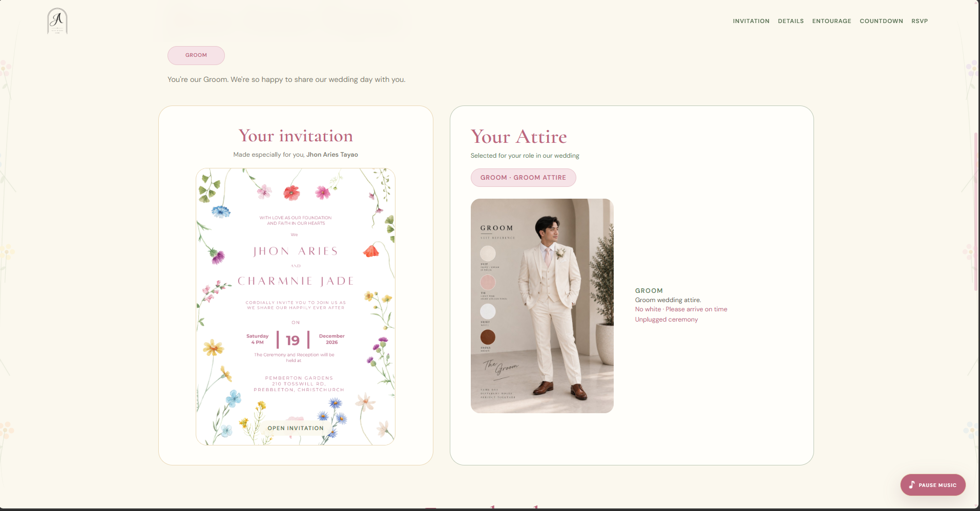Click the monogram logo at top left
This screenshot has height=511, width=980.
[57, 22]
